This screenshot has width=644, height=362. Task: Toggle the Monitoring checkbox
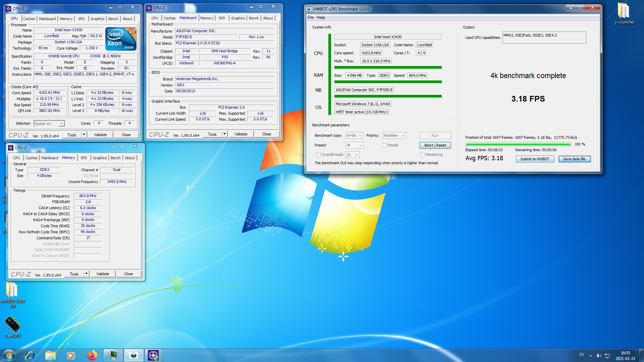tap(422, 155)
